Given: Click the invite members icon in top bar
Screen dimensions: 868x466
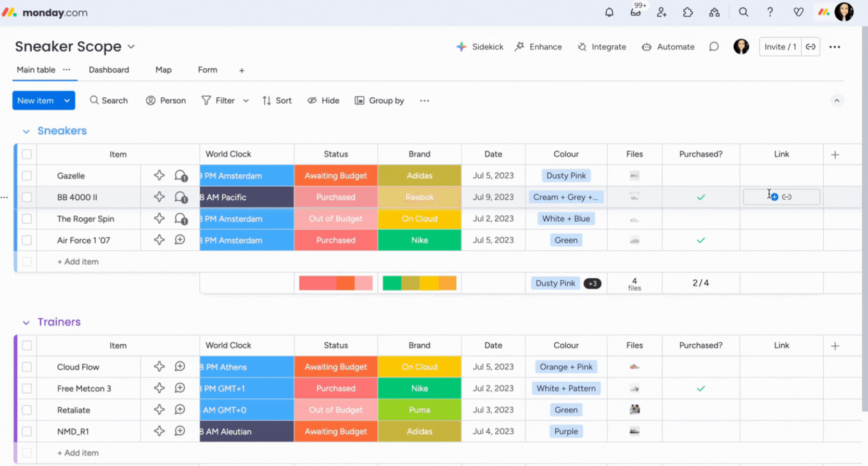Looking at the screenshot, I should [661, 12].
